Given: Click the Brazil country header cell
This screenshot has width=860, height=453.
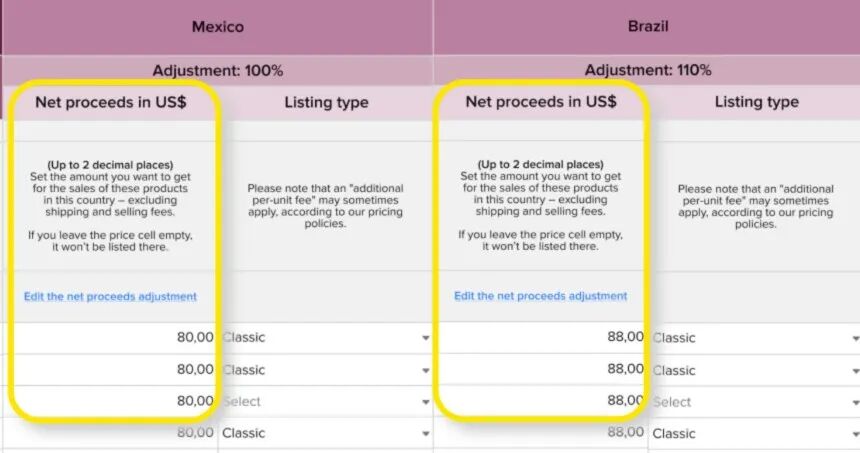Looking at the screenshot, I should 647,27.
